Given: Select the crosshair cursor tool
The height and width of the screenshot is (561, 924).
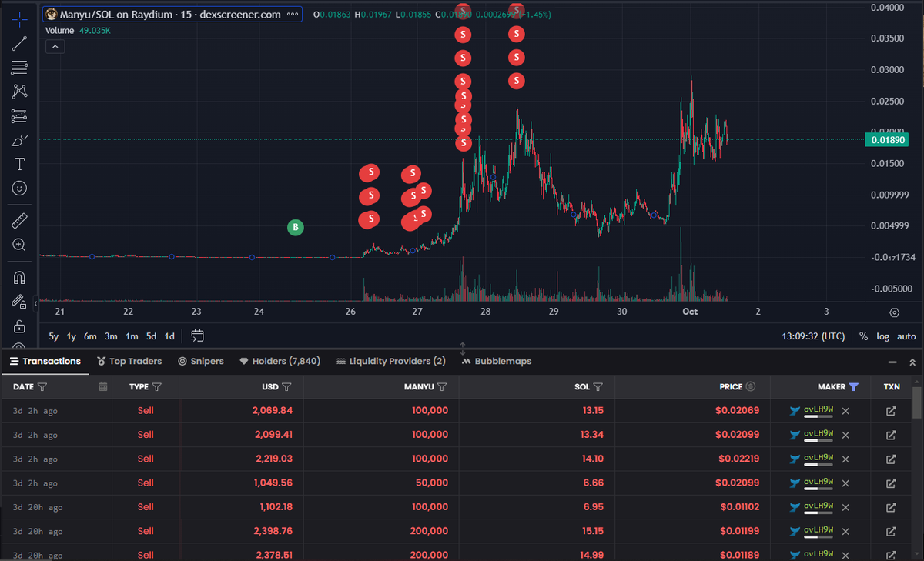Looking at the screenshot, I should pyautogui.click(x=18, y=19).
